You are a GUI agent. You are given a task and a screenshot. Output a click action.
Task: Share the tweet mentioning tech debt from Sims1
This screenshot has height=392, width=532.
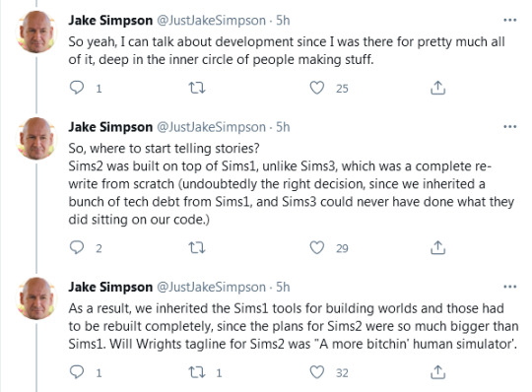point(437,247)
